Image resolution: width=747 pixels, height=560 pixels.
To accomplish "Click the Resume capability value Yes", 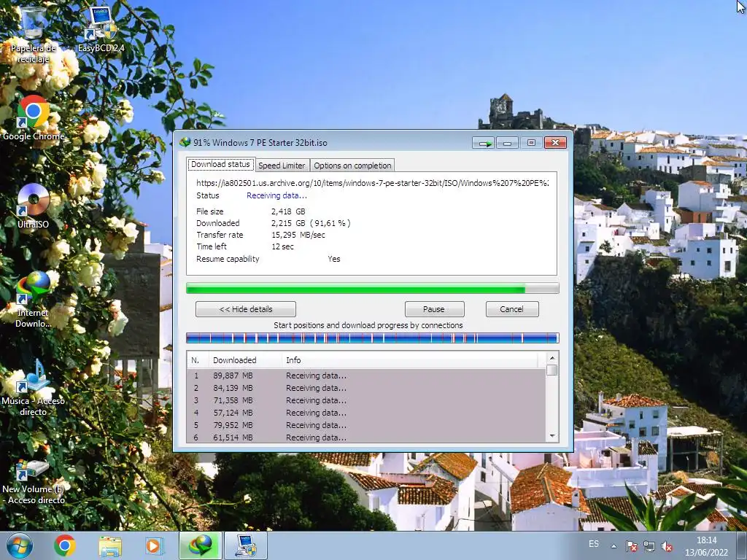I will pyautogui.click(x=334, y=259).
